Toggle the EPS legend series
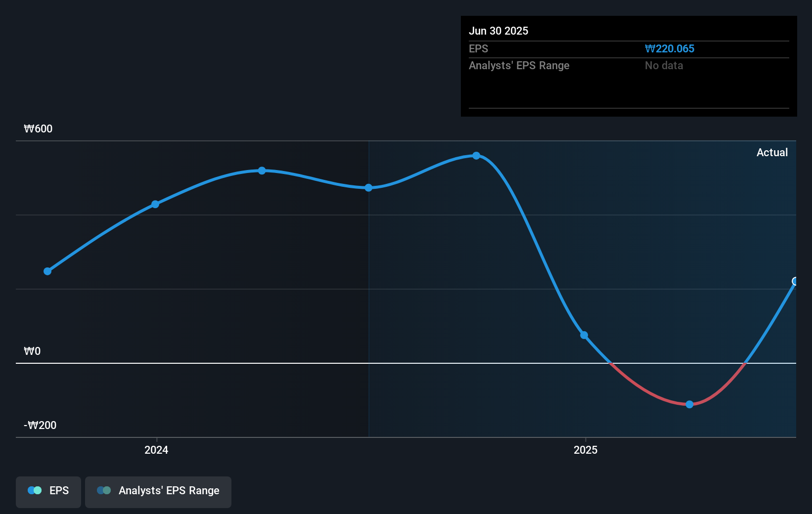 [x=48, y=492]
